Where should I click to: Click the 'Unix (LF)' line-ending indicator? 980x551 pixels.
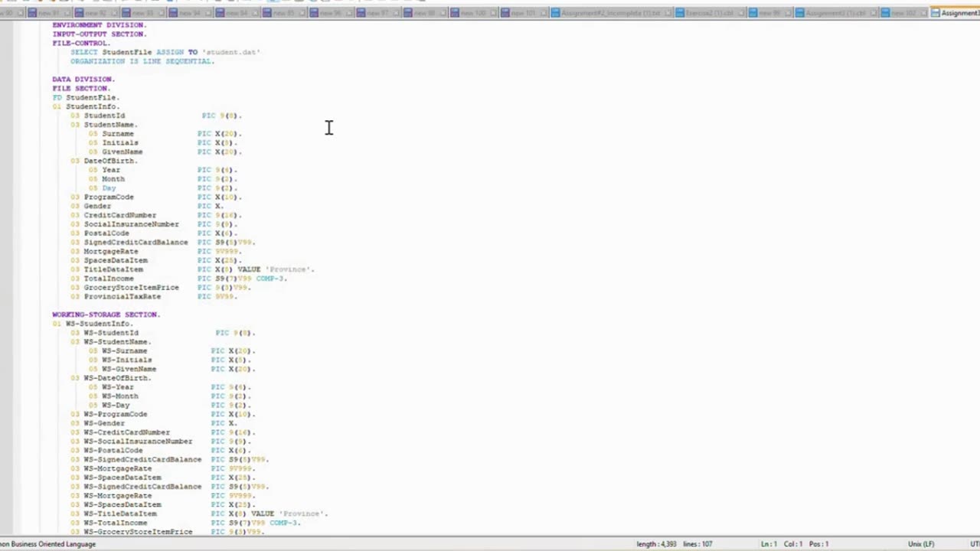pyautogui.click(x=921, y=544)
